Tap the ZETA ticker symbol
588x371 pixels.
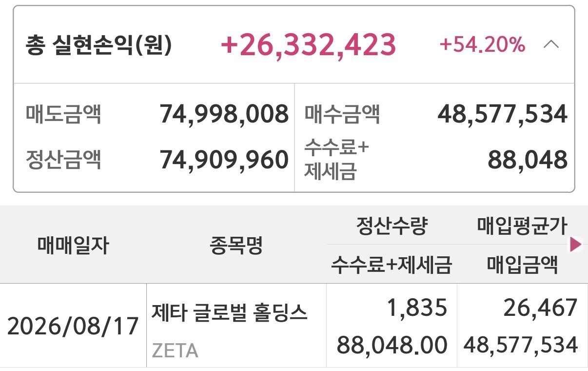point(176,350)
